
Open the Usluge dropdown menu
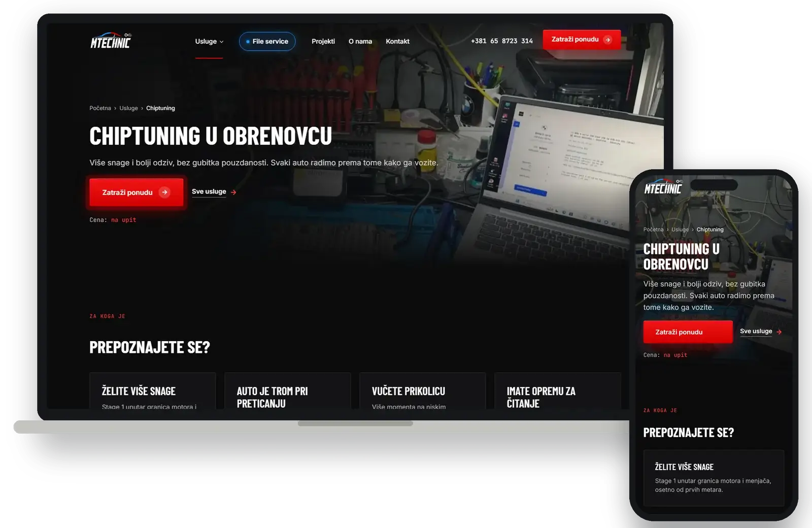(x=209, y=42)
